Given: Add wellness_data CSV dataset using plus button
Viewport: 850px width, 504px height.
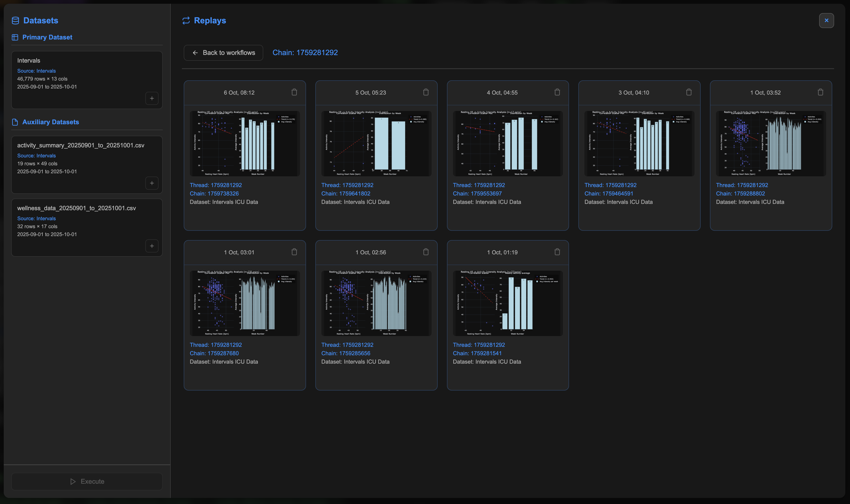Looking at the screenshot, I should coord(151,246).
